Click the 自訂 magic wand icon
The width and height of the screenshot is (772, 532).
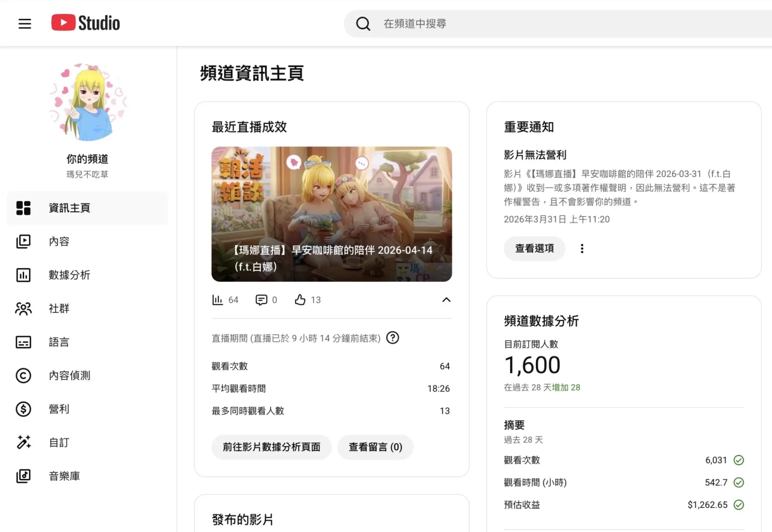click(23, 442)
